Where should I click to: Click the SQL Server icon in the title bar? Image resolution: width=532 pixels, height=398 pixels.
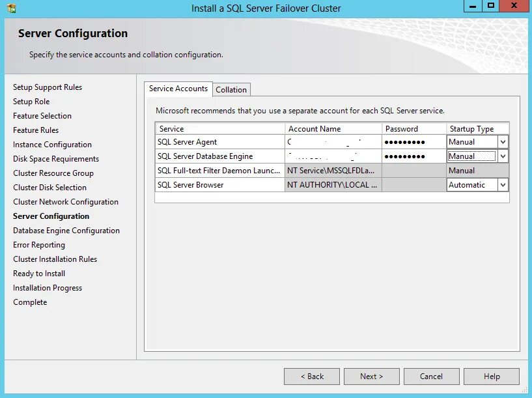tap(10, 8)
